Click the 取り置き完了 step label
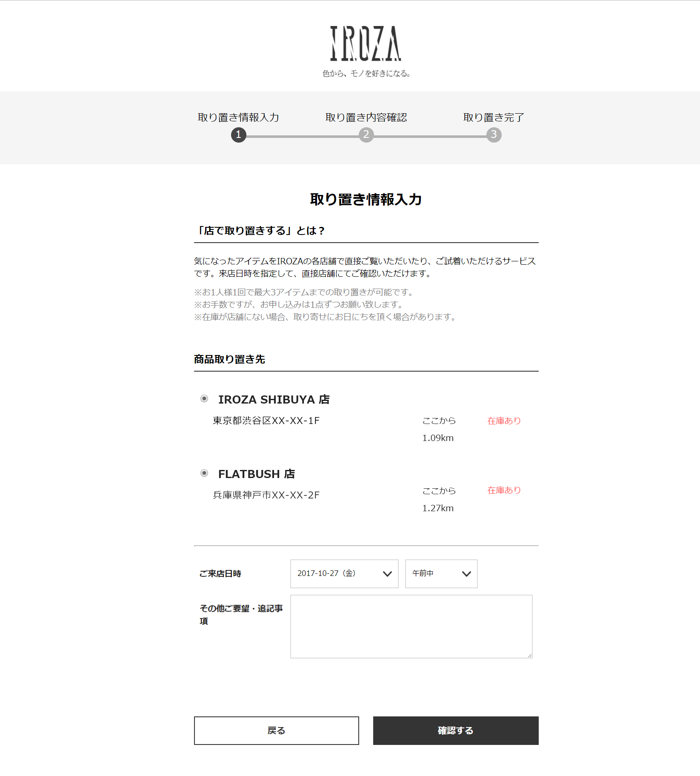Viewport: 700px width, 776px height. click(494, 117)
